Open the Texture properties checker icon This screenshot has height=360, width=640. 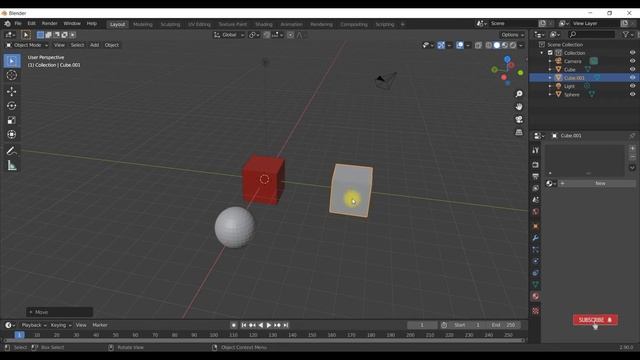pos(536,311)
